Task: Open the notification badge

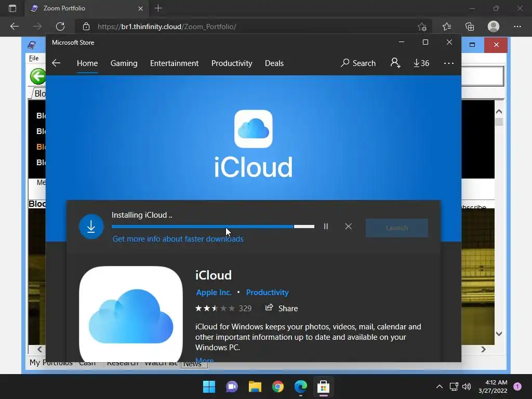Action: [x=517, y=387]
